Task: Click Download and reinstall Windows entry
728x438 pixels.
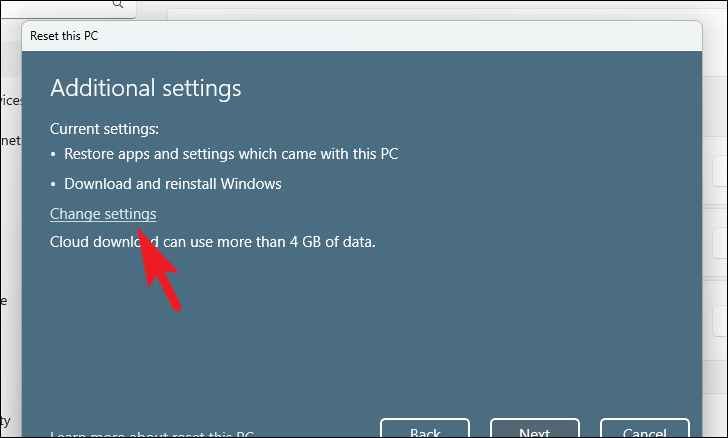Action: click(x=173, y=183)
